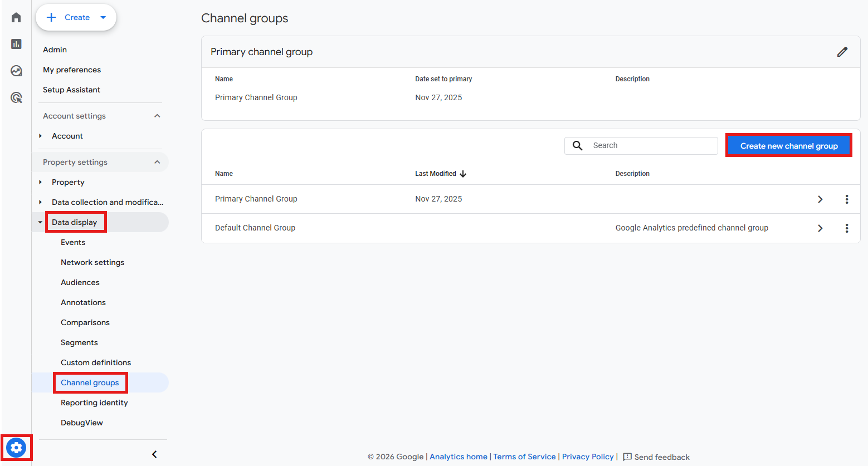Go to the Home icon in left rail
The width and height of the screenshot is (868, 466).
tap(16, 17)
